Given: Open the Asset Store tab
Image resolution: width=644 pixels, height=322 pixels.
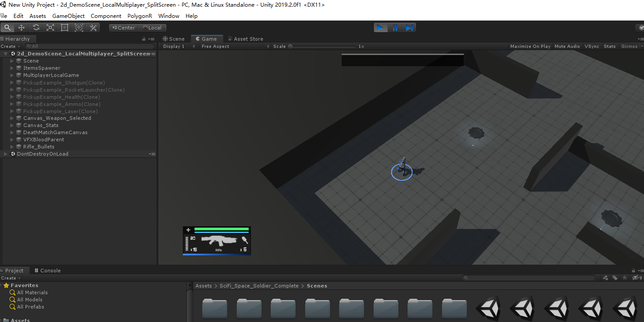Looking at the screenshot, I should [x=246, y=39].
